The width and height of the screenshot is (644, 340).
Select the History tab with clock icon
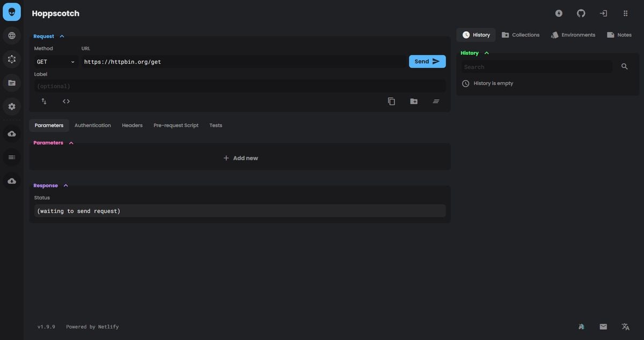click(x=476, y=35)
